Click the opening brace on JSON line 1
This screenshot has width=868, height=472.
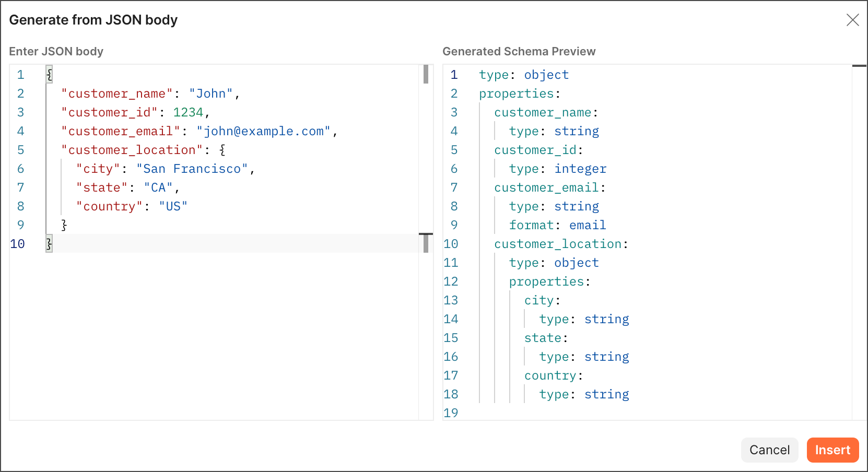click(49, 75)
